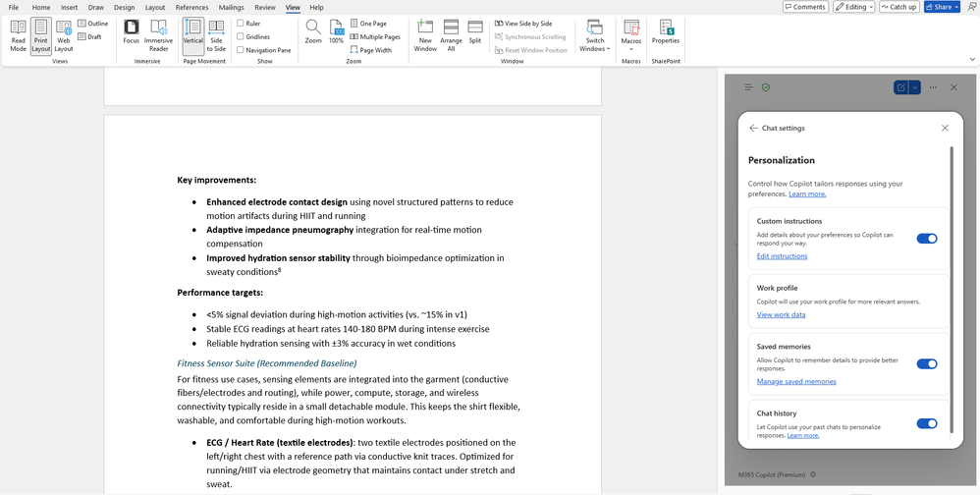Choose Multiple Pages zoom
The width and height of the screenshot is (980, 495).
pyautogui.click(x=375, y=37)
